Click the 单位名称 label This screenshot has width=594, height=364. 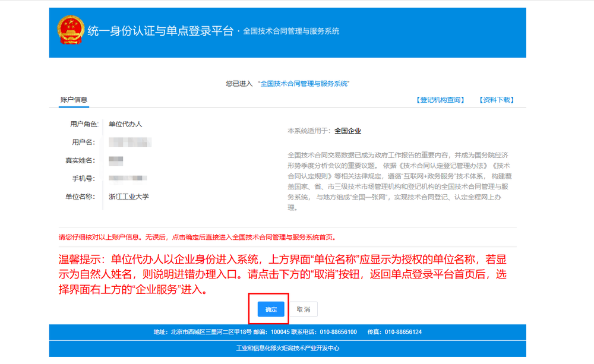[x=80, y=197]
